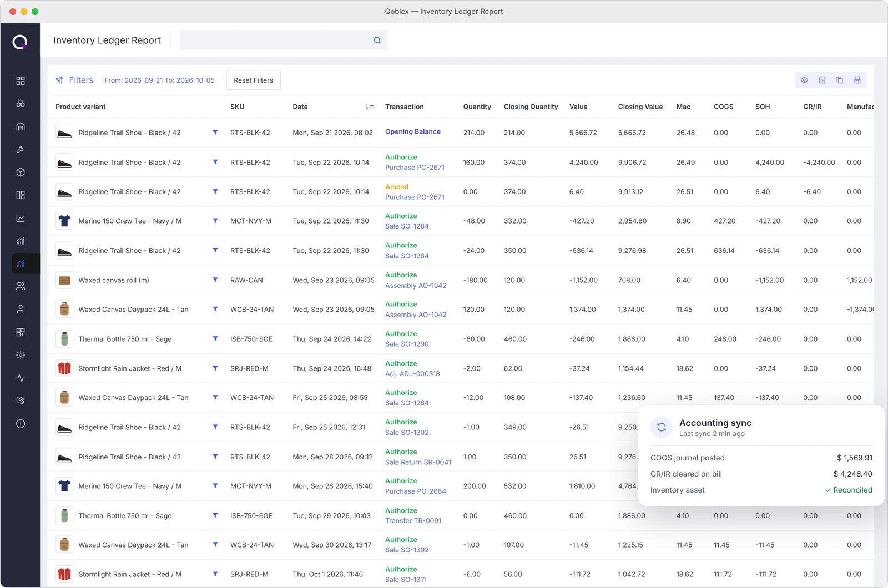Select the Sale SO-1311 link
Image resolution: width=888 pixels, height=588 pixels.
pos(406,580)
